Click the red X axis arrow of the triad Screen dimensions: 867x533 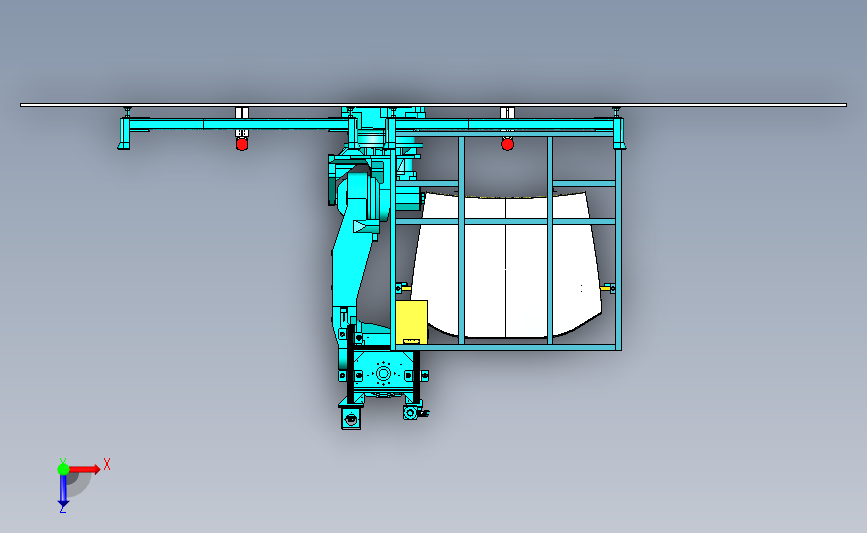tap(85, 470)
